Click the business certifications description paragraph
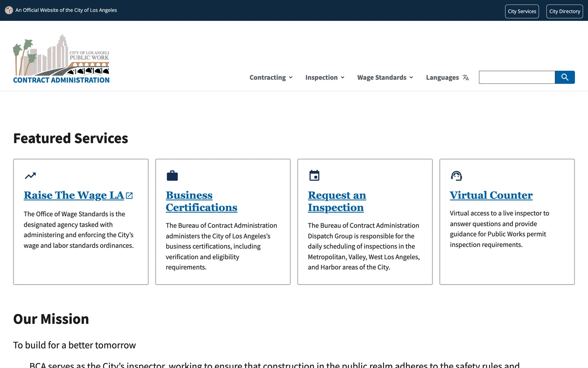The width and height of the screenshot is (588, 368). [221, 246]
